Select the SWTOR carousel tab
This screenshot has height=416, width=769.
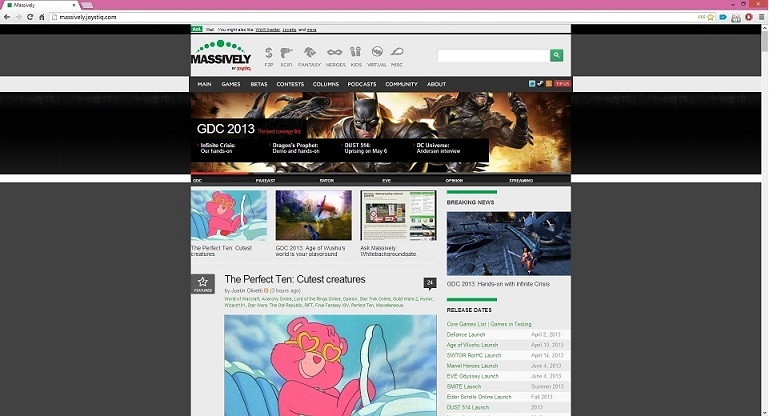click(327, 181)
